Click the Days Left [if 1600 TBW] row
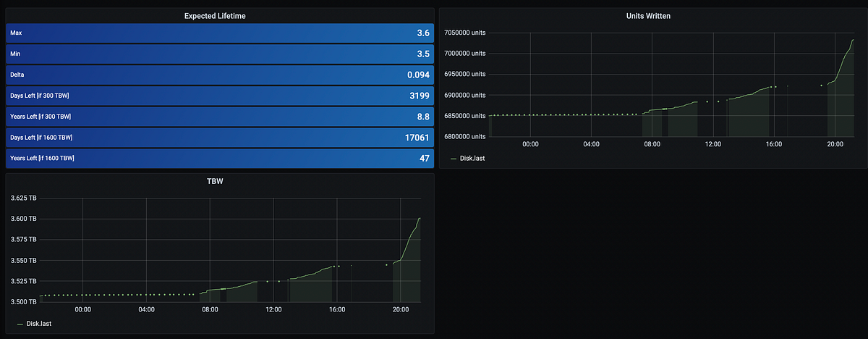868x339 pixels. click(220, 138)
